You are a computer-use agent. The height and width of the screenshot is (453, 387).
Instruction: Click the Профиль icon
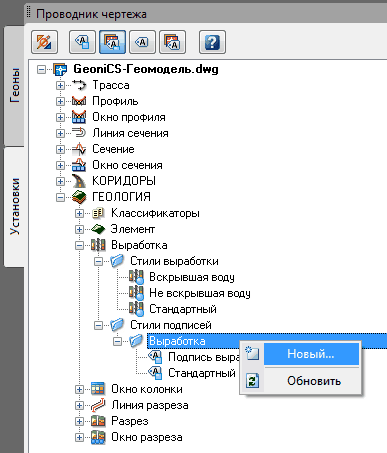[x=79, y=101]
